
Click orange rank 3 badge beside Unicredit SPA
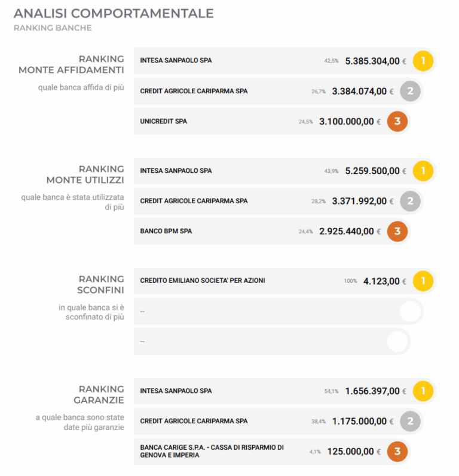tap(397, 121)
